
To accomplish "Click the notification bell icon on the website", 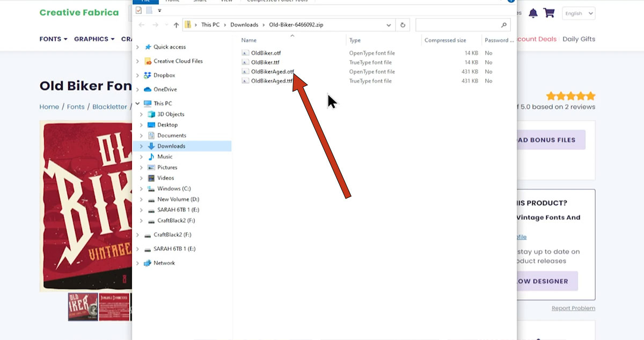I will pos(533,12).
